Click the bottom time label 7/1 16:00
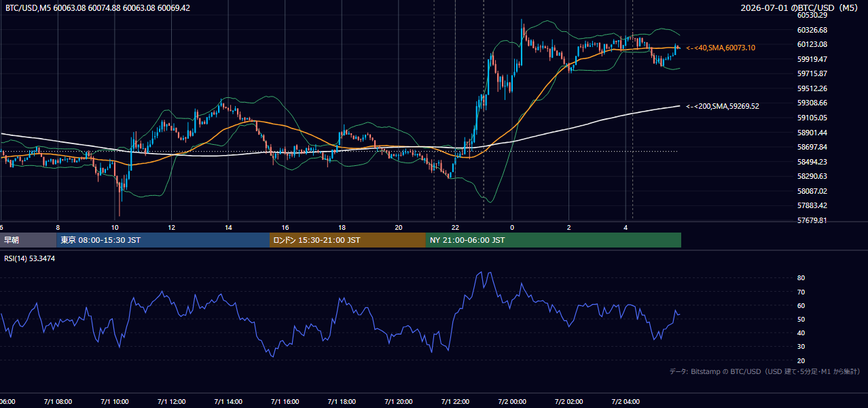868x408 pixels. click(285, 402)
